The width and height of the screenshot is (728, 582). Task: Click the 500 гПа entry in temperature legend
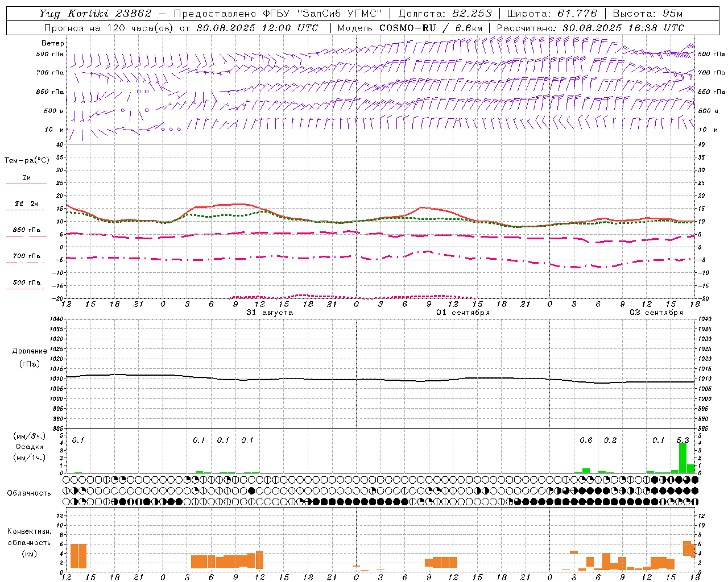click(26, 282)
